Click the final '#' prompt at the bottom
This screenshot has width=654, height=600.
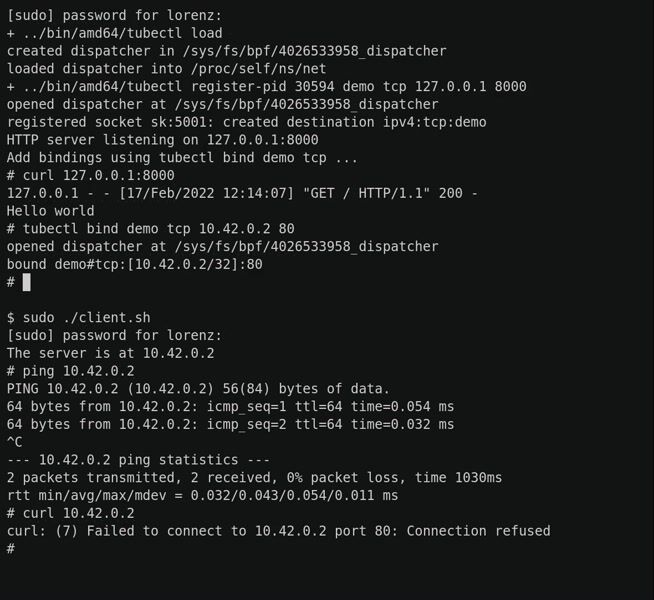11,548
